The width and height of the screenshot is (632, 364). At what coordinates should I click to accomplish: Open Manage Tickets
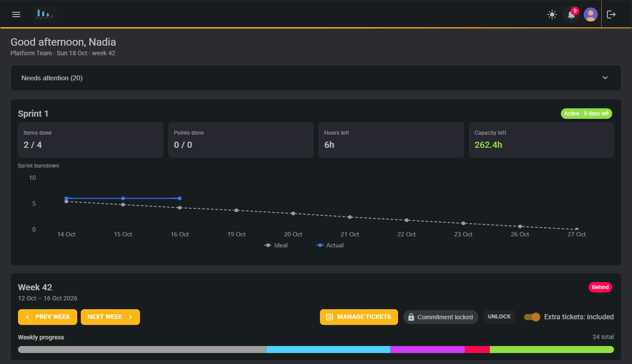tap(359, 317)
